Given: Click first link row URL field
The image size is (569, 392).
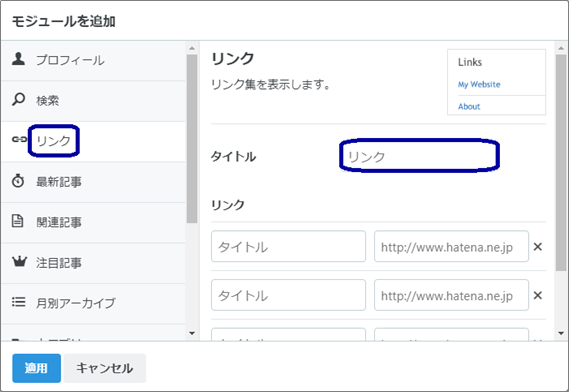Looking at the screenshot, I should pos(451,246).
